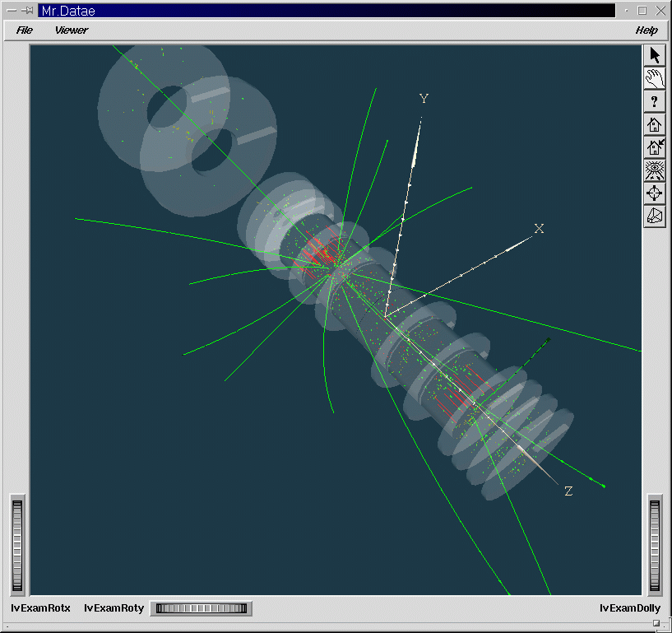Reset camera to home position
This screenshot has width=672, height=633.
coord(655,124)
